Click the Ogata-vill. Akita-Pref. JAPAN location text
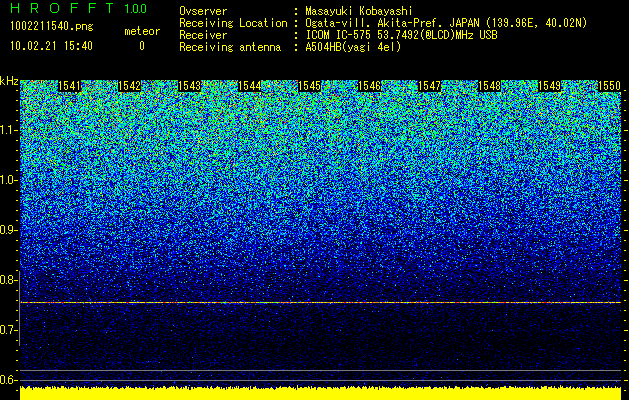The height and width of the screenshot is (400, 629). (446, 23)
